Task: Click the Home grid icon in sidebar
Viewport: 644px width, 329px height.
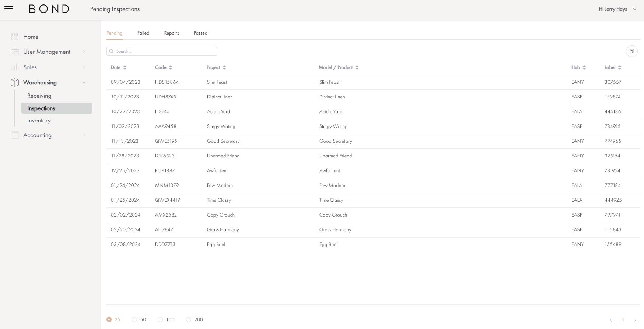Action: 15,37
